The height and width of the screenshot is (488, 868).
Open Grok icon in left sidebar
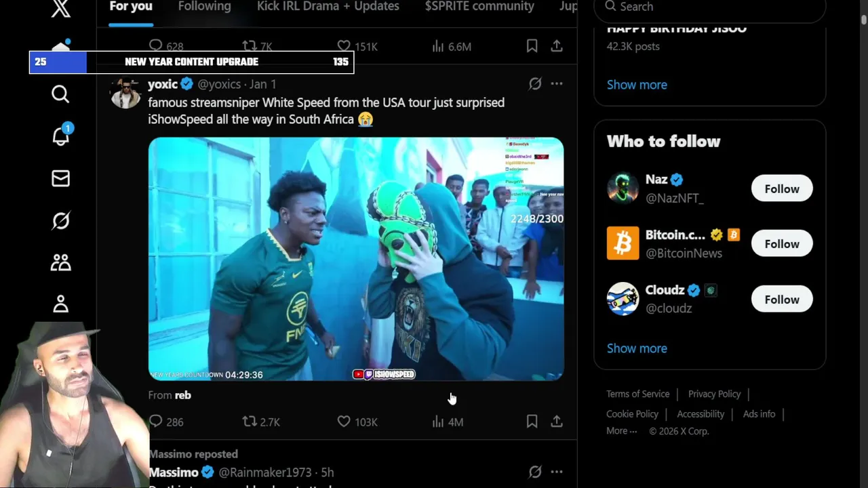(x=60, y=220)
